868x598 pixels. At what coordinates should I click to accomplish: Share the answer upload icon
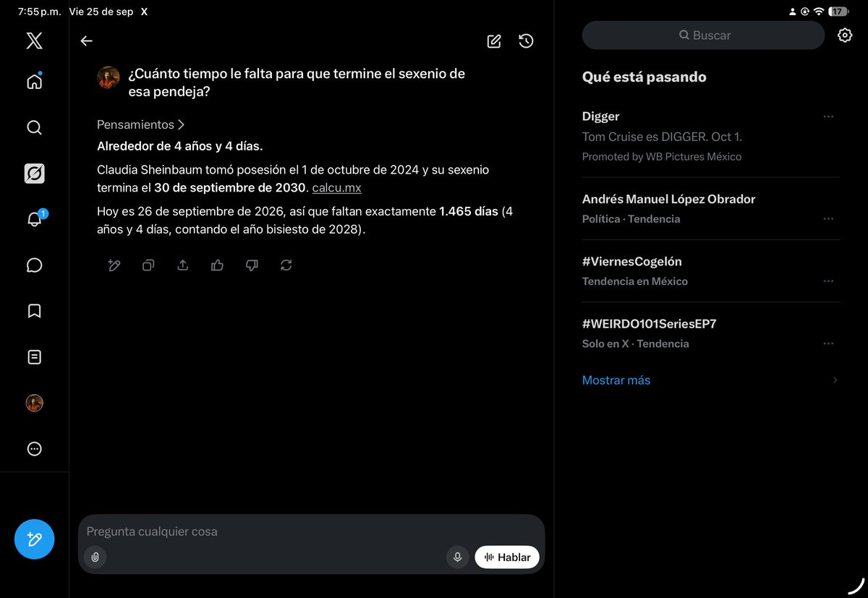[183, 265]
